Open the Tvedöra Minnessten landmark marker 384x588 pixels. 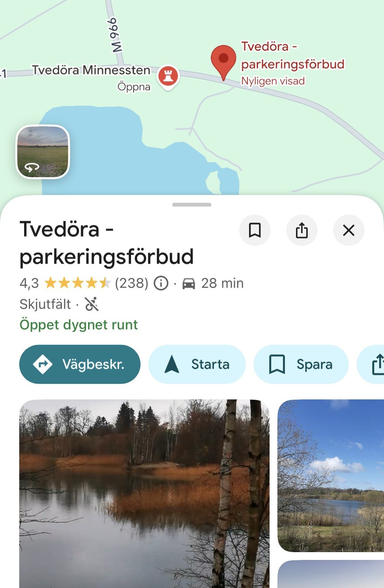coord(168,77)
